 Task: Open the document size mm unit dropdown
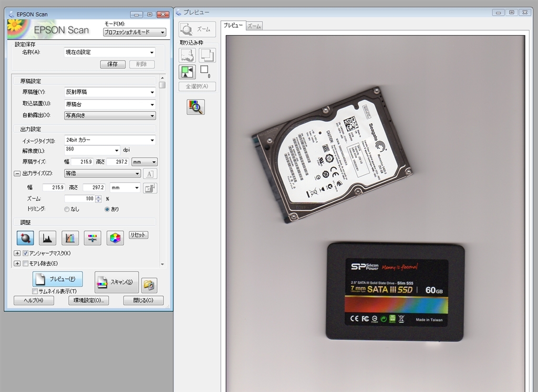[144, 162]
